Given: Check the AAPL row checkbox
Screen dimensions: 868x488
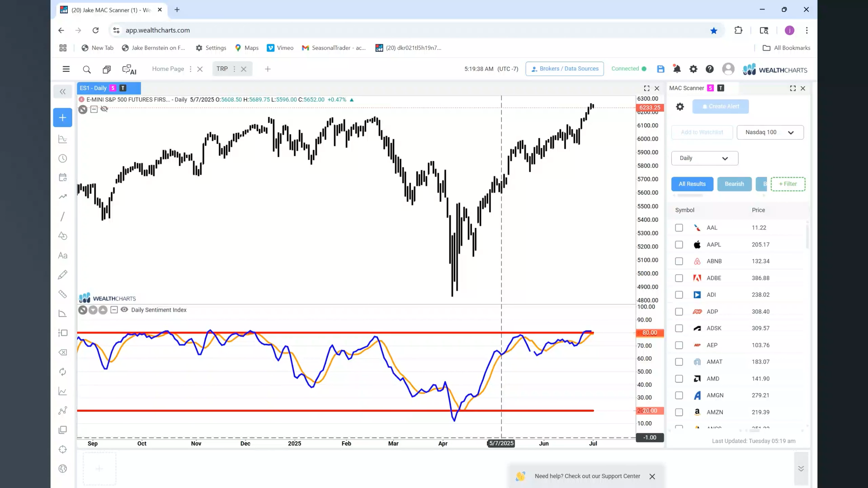Looking at the screenshot, I should point(679,244).
